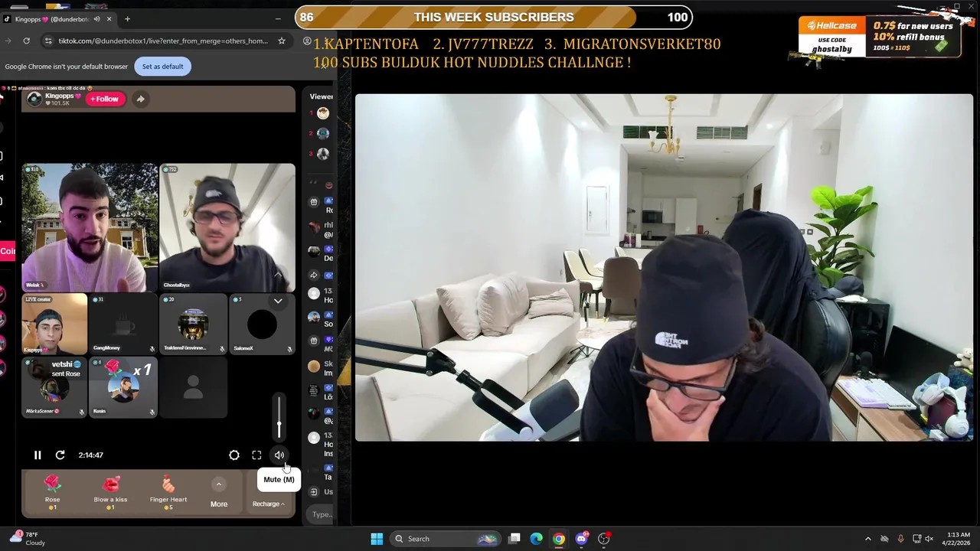Open Windows Start menu

[377, 539]
